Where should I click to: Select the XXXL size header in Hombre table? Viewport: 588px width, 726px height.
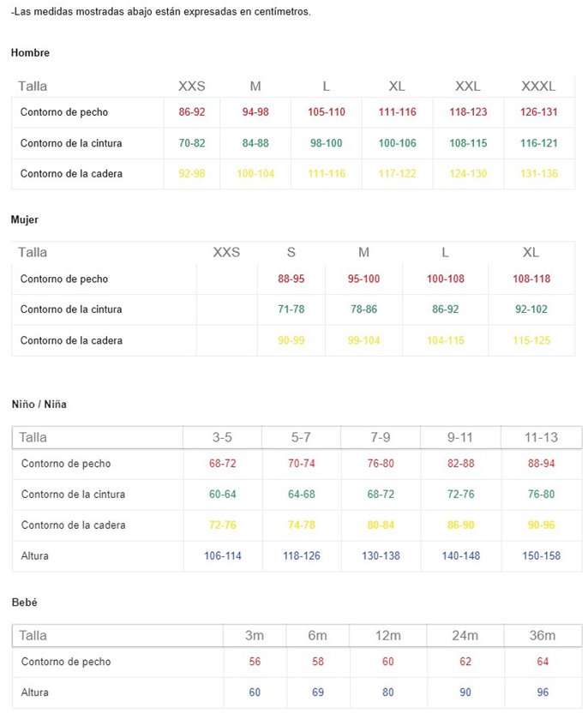coord(538,86)
